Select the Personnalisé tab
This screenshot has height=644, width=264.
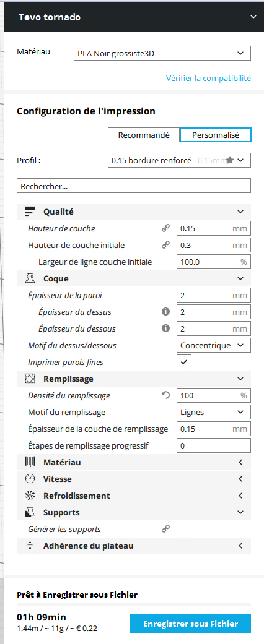pos(216,135)
